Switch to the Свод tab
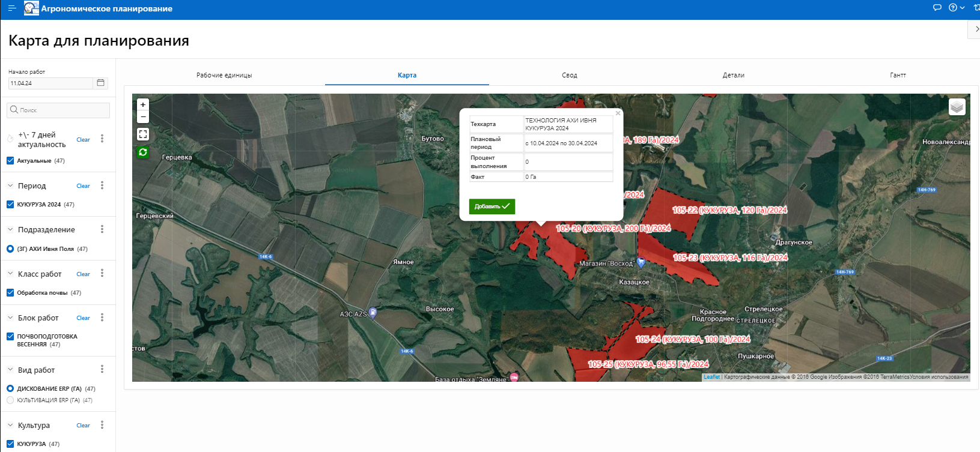 click(570, 75)
